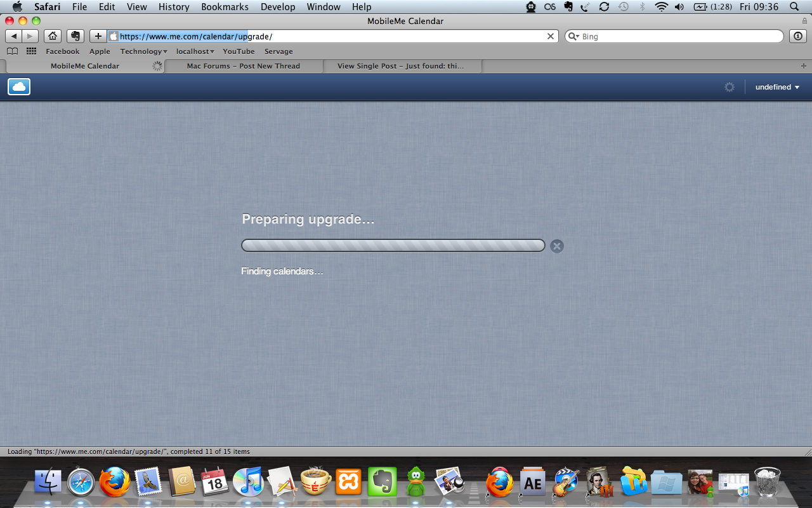This screenshot has width=812, height=508.
Task: Open the Wi-Fi menu bar icon
Action: point(662,7)
